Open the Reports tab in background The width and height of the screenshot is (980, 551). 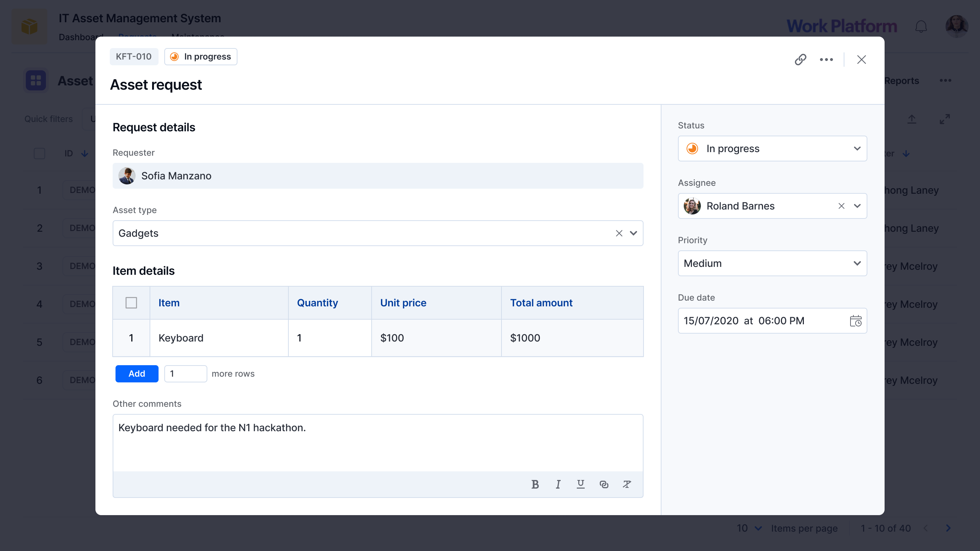902,81
